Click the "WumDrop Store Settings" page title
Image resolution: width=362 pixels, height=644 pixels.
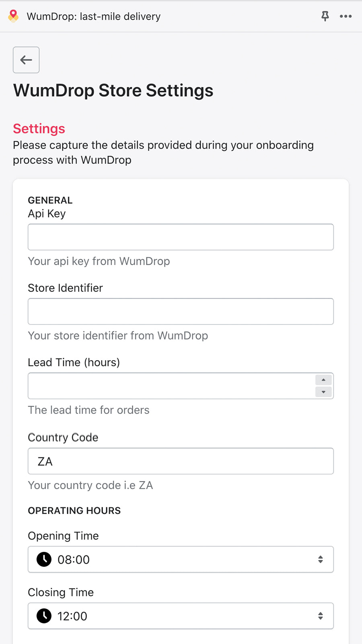tap(113, 91)
